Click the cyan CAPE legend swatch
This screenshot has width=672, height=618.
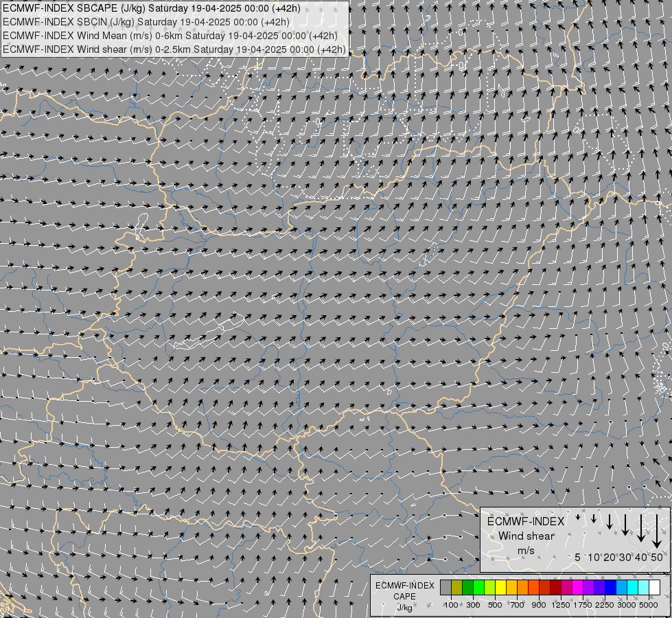(x=633, y=587)
